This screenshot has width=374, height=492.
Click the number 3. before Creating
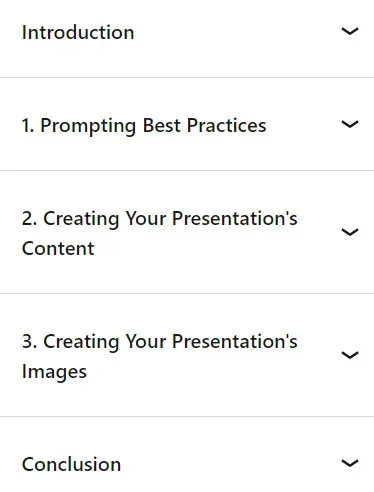pos(29,342)
